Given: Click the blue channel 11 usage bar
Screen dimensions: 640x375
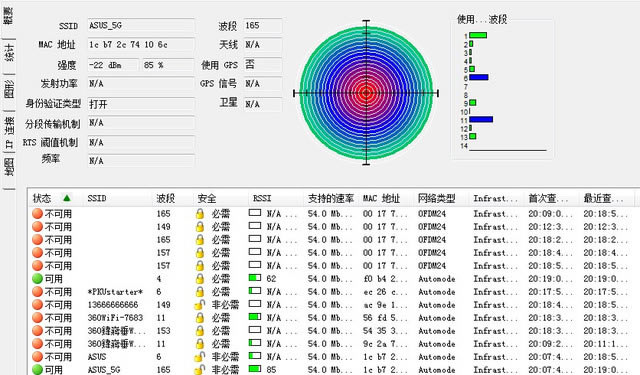Looking at the screenshot, I should coord(481,120).
